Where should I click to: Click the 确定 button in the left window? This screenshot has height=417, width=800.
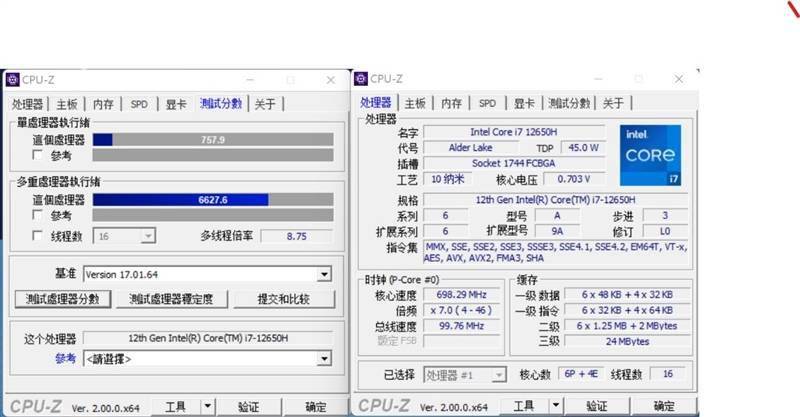[x=315, y=407]
